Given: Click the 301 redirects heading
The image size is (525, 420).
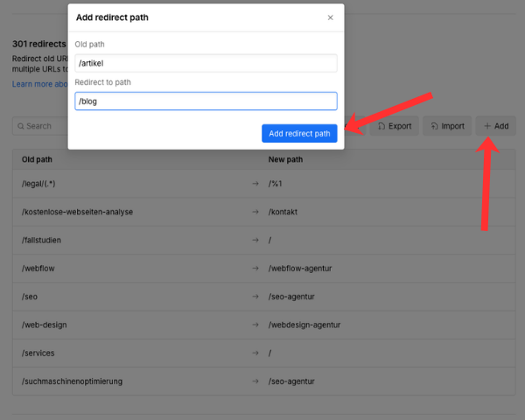Looking at the screenshot, I should coord(39,44).
